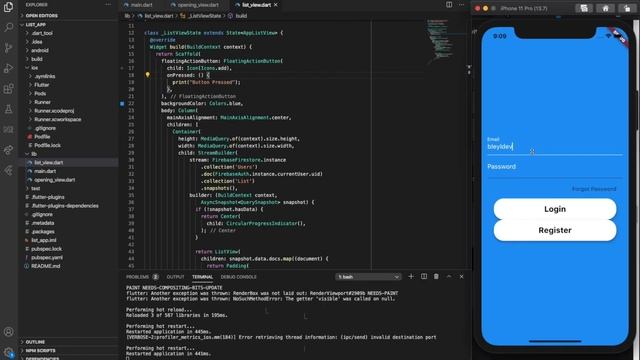640x360 pixels.
Task: Open pubspec.yaml in the file tree
Action: pos(47,258)
